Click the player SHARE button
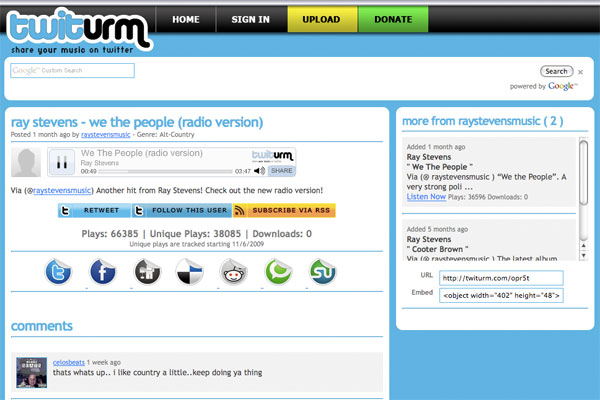The height and width of the screenshot is (400, 600). click(282, 171)
